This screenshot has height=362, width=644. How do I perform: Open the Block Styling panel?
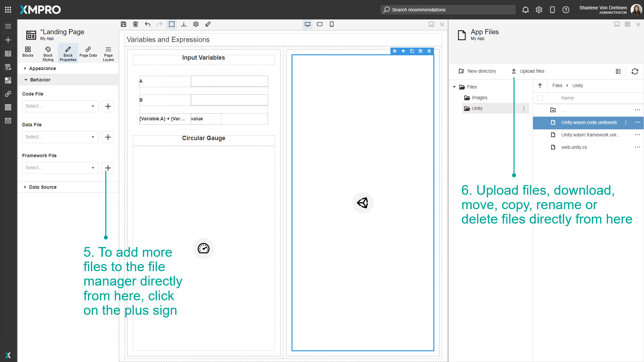point(48,53)
